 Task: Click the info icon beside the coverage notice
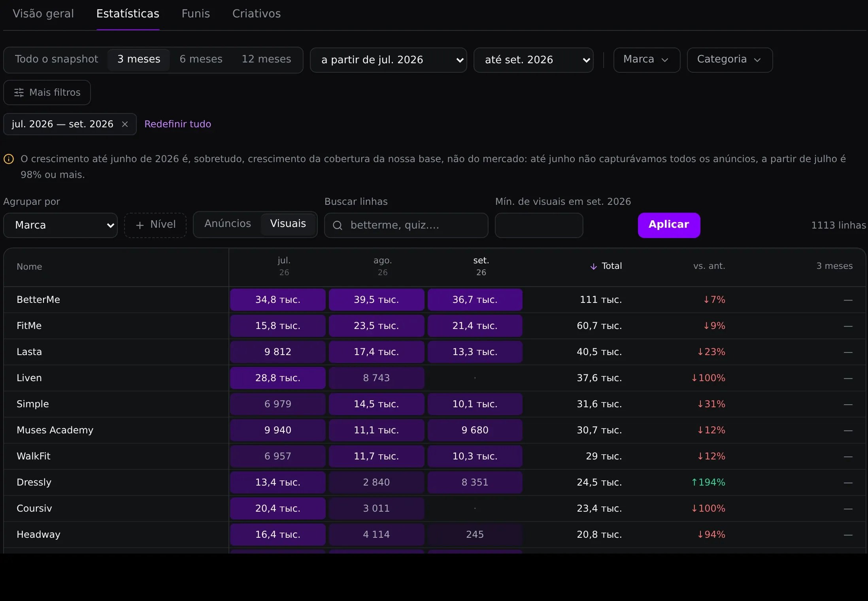pos(9,159)
